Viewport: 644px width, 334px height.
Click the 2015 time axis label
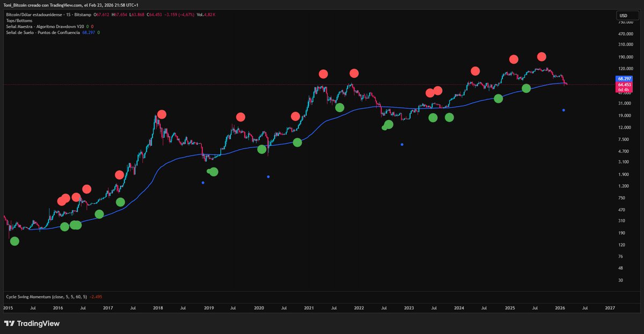pos(8,308)
